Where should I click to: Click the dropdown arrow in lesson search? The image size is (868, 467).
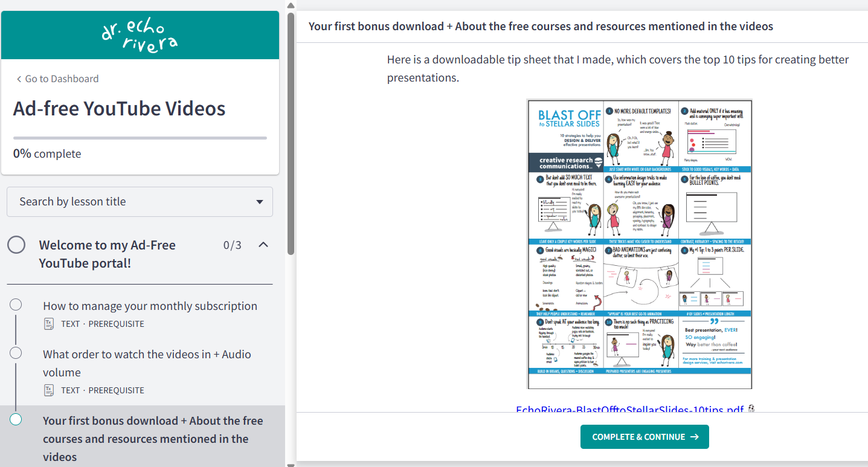tap(260, 202)
